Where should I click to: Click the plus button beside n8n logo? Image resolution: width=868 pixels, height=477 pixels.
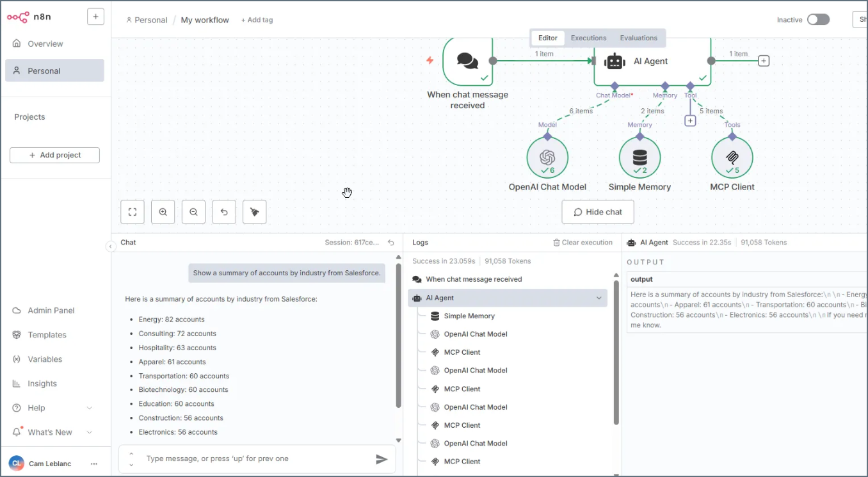point(95,17)
